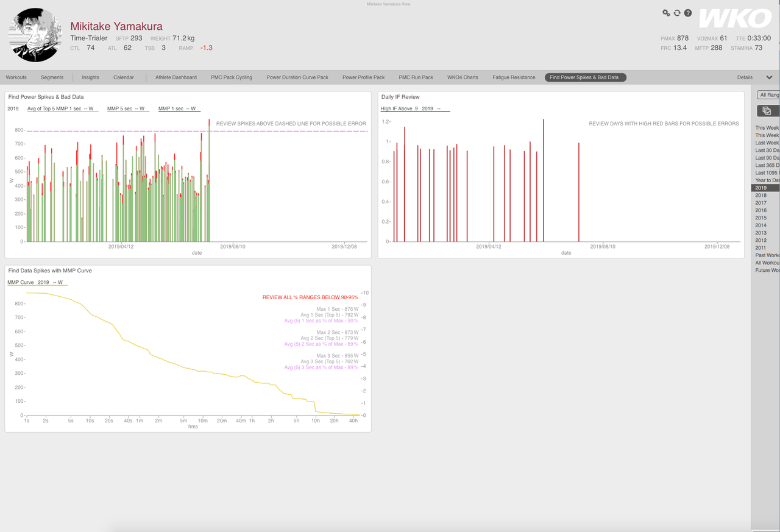This screenshot has width=780, height=532.
Task: Click the Find Power Spikes & Bad Data chart title
Action: [46, 97]
